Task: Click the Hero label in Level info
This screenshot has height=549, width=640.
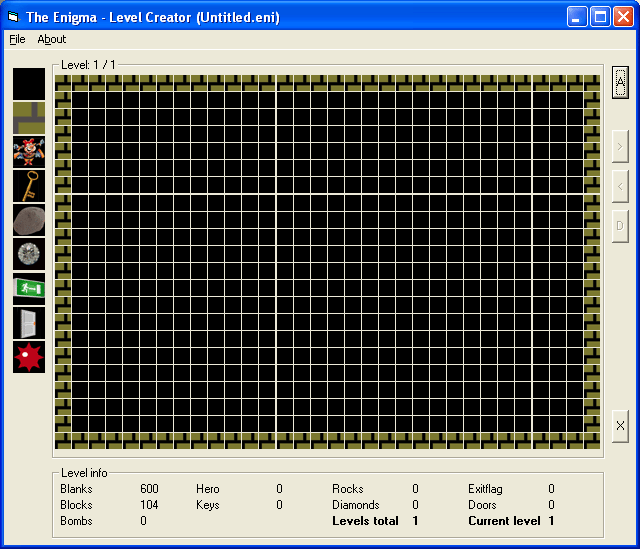Action: (207, 489)
